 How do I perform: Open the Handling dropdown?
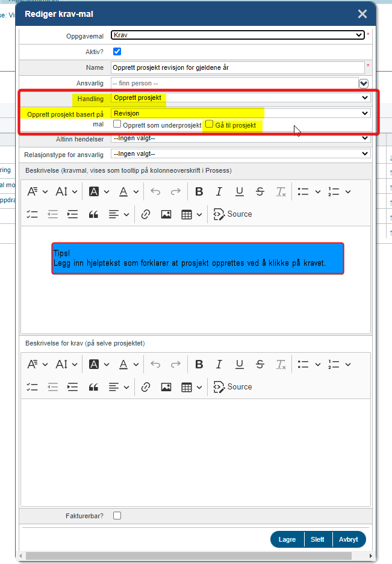[241, 98]
